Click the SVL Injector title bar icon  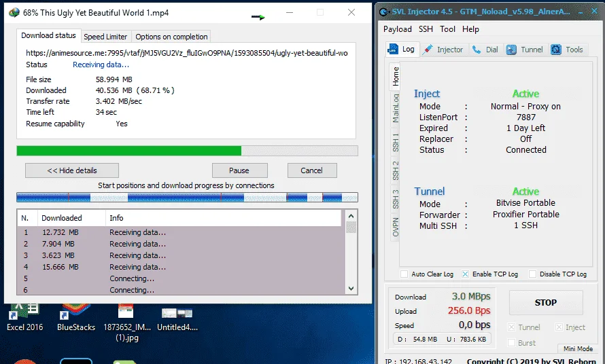tap(384, 12)
